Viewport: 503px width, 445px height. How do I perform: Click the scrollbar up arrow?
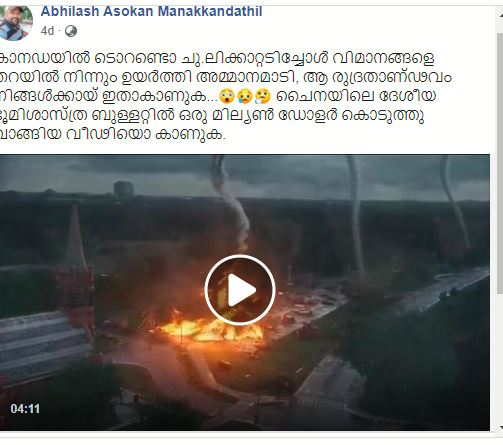coord(500,15)
